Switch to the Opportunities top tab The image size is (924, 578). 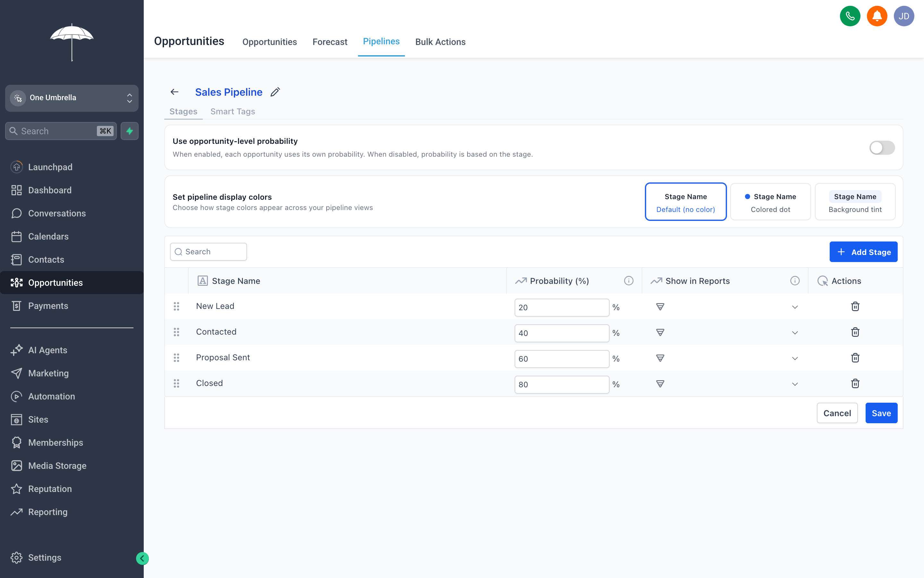(x=269, y=42)
